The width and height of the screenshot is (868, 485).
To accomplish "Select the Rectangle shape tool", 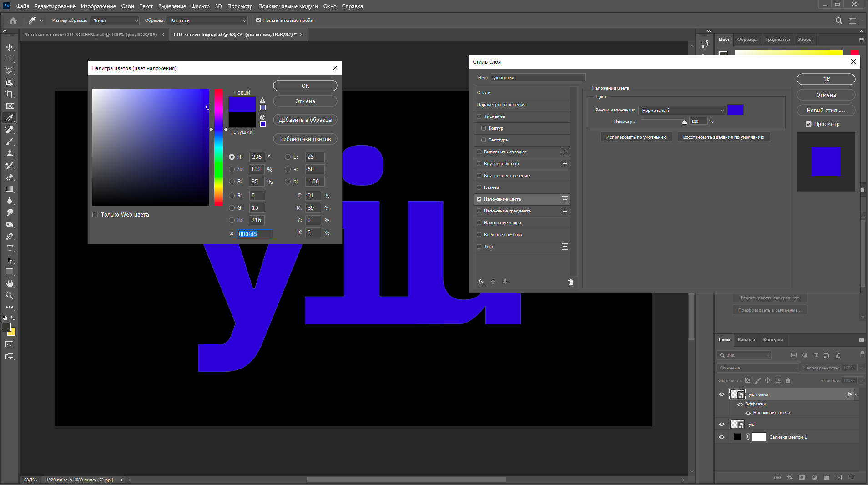I will coord(10,272).
